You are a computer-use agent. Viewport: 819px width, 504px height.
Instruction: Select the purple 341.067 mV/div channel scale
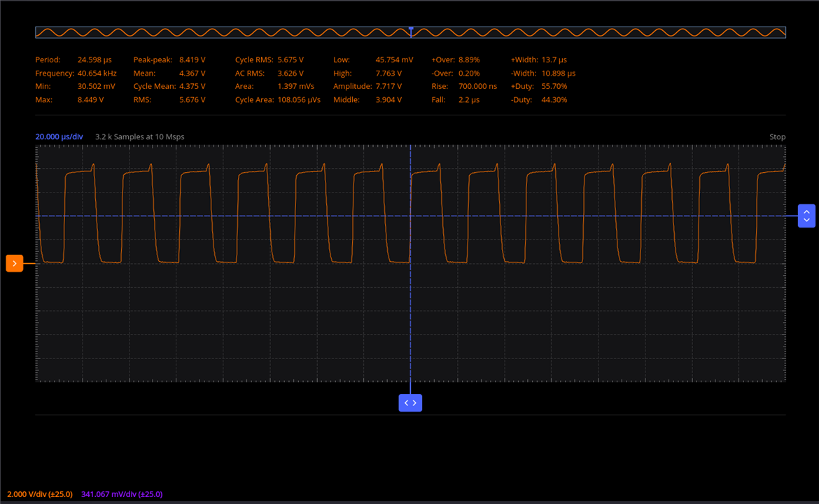coord(122,494)
